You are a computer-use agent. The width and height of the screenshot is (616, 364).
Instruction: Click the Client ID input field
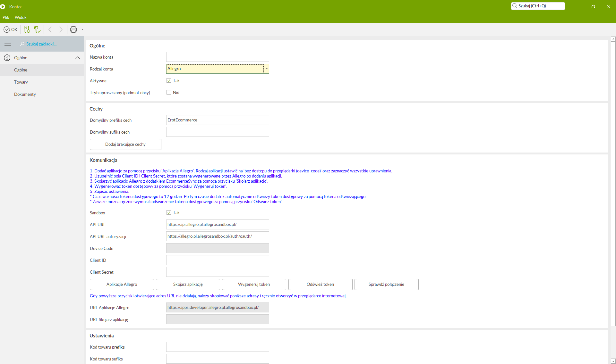click(218, 260)
